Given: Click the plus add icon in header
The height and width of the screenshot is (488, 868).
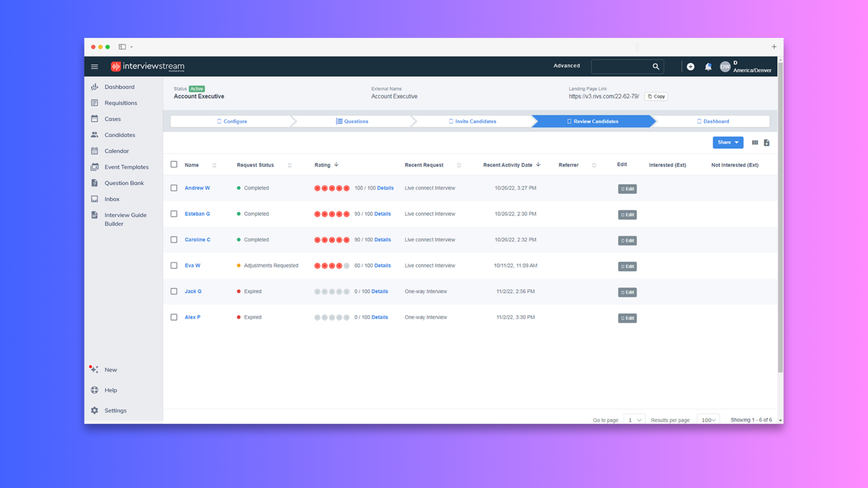Looking at the screenshot, I should coord(691,67).
